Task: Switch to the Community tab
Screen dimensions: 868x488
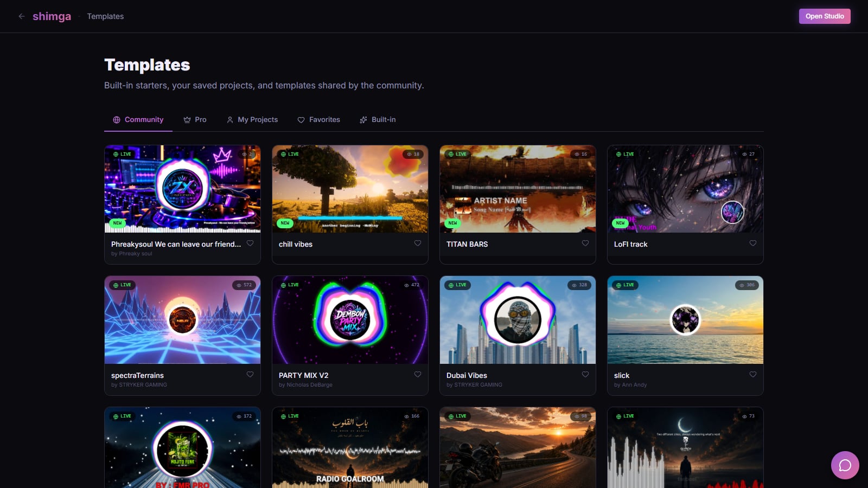Action: coord(138,120)
